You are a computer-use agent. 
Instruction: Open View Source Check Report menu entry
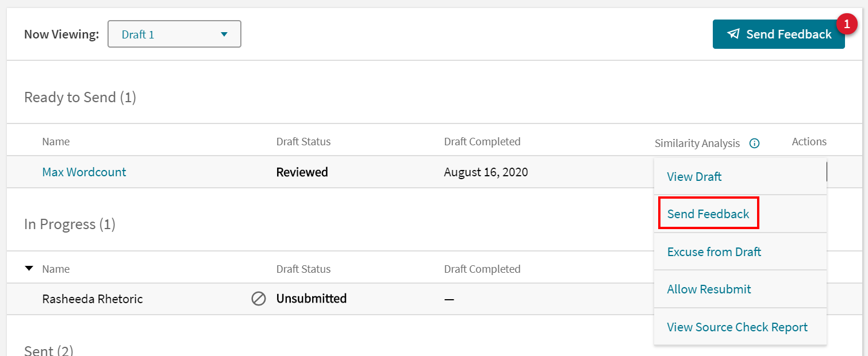[737, 327]
